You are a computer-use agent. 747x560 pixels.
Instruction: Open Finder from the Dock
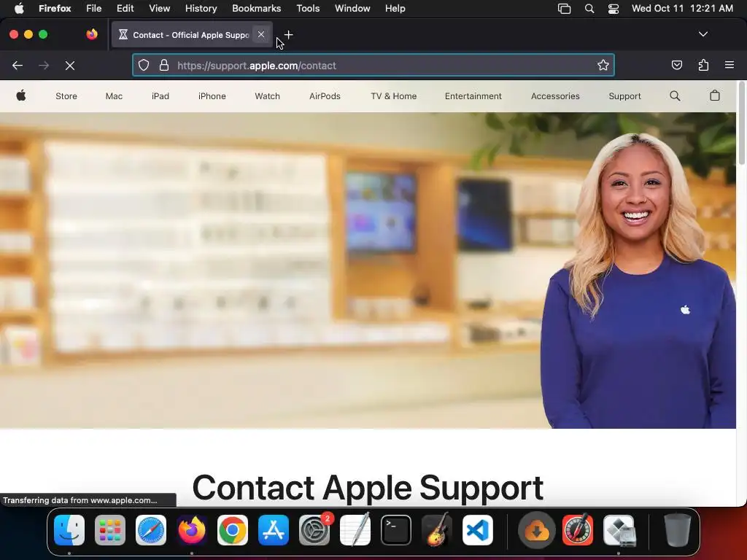69,530
